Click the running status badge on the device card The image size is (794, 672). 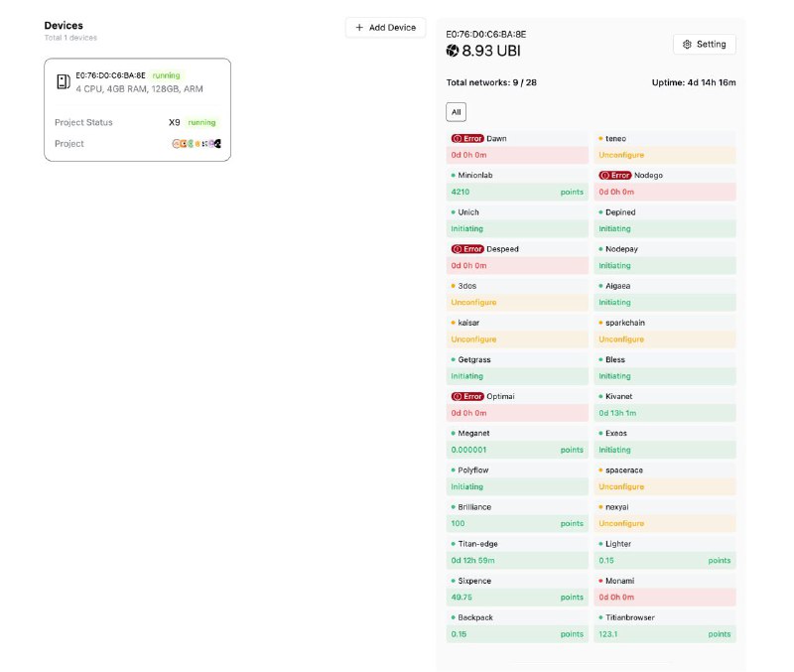[165, 75]
